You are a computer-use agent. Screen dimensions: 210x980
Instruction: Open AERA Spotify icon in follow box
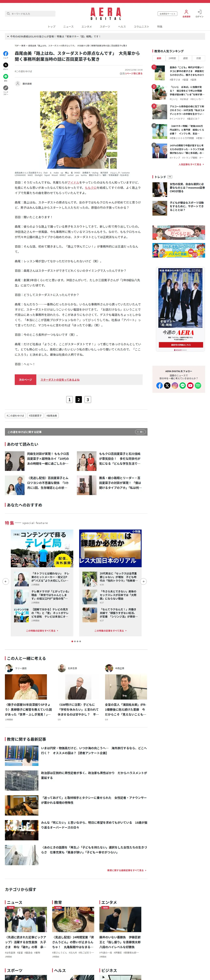[198, 385]
